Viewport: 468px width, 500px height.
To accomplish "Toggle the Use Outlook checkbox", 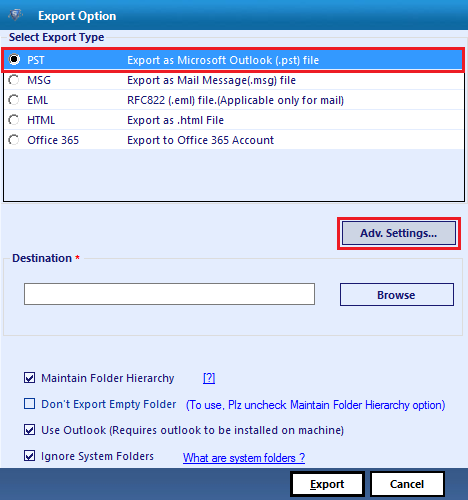I will point(29,430).
